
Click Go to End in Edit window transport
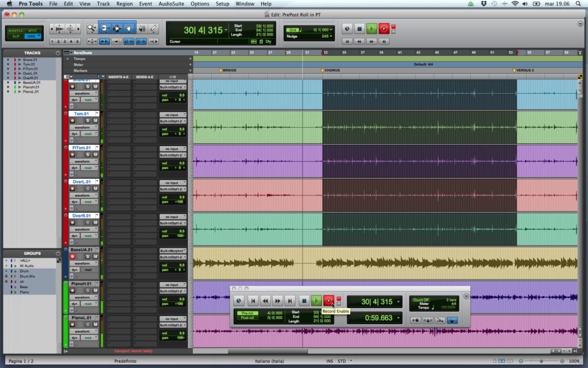click(x=384, y=41)
